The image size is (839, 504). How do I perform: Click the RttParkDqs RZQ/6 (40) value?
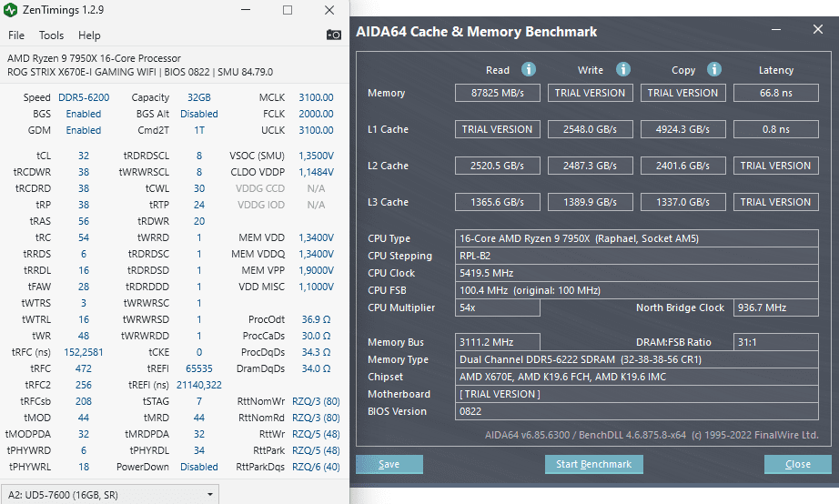coord(316,467)
